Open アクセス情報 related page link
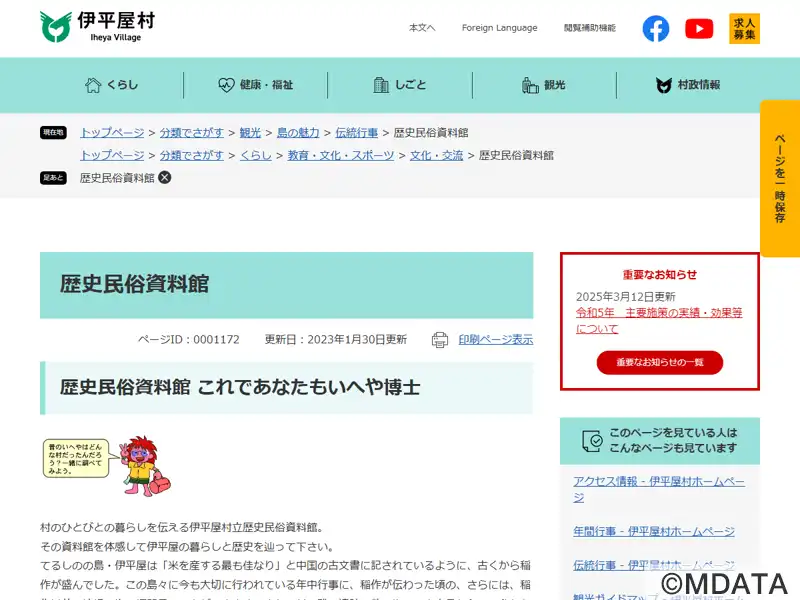 point(658,489)
